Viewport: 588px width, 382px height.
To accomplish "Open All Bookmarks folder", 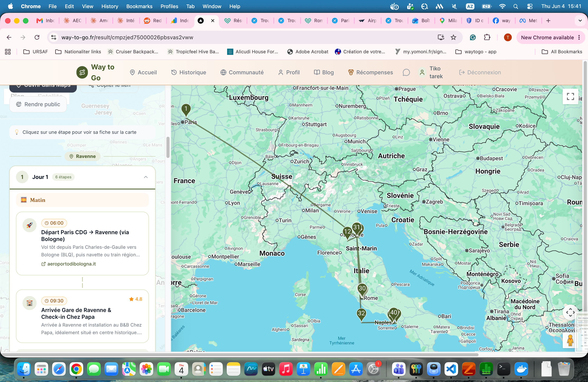I will [x=562, y=52].
